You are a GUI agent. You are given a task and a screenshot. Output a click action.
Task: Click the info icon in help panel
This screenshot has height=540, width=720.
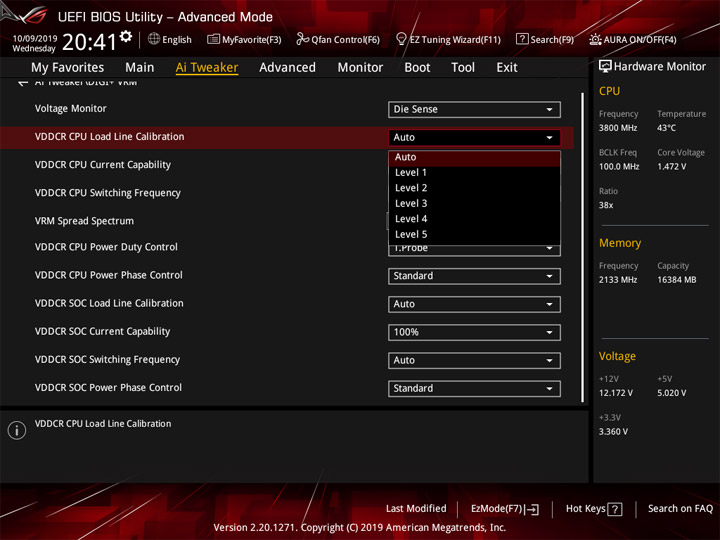[x=17, y=430]
